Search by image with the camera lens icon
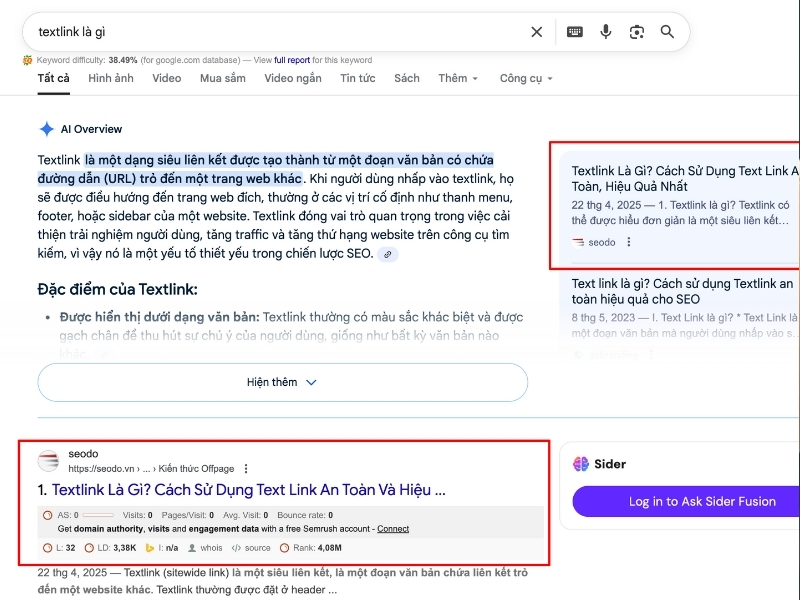 coord(636,32)
